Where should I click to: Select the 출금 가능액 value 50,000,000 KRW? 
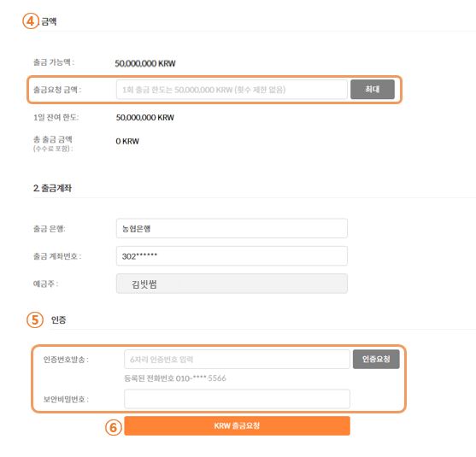145,63
